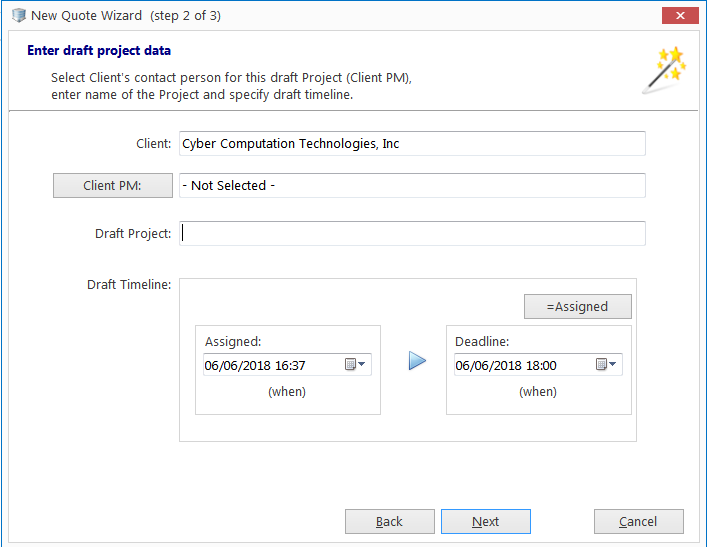Click the Client name field
The width and height of the screenshot is (707, 547).
[412, 143]
